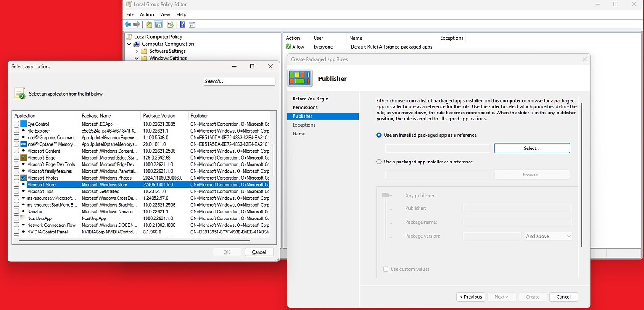Click the Publisher wizard header icon
Screen dimensions: 644x310
(300, 78)
